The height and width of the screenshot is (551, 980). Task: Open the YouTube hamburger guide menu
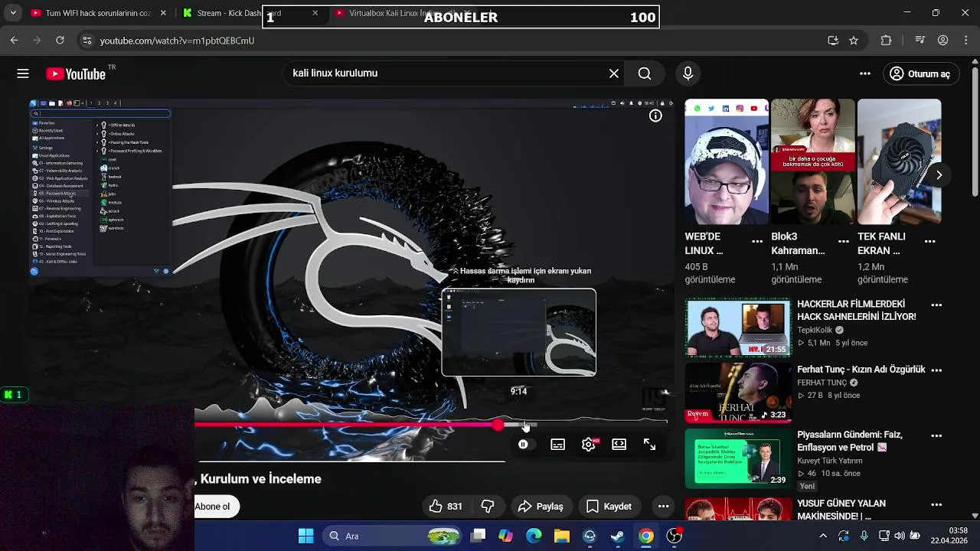pyautogui.click(x=23, y=73)
